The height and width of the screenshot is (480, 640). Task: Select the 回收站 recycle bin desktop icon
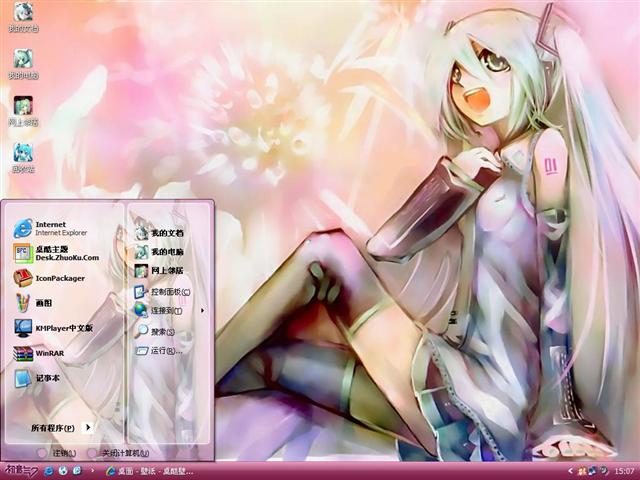23,158
